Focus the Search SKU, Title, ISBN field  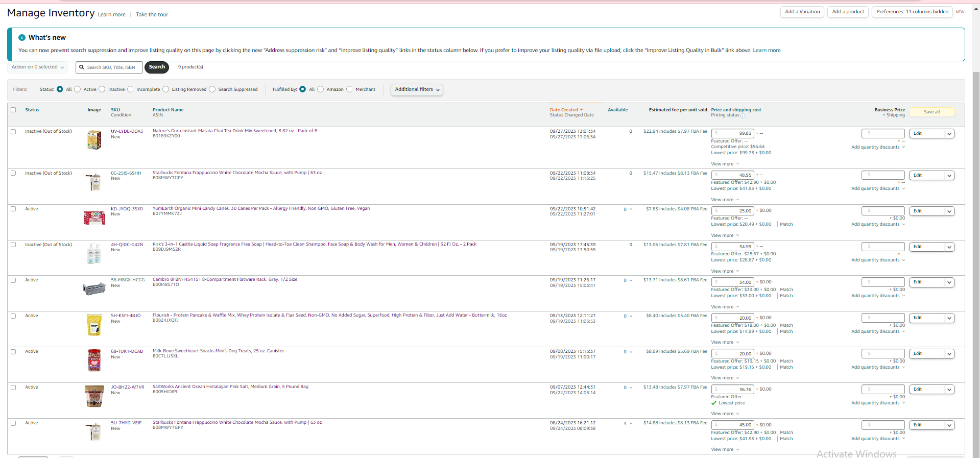[x=109, y=67]
